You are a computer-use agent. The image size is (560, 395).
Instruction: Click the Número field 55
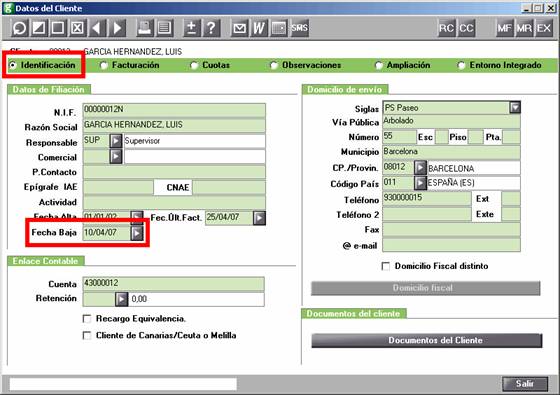399,137
